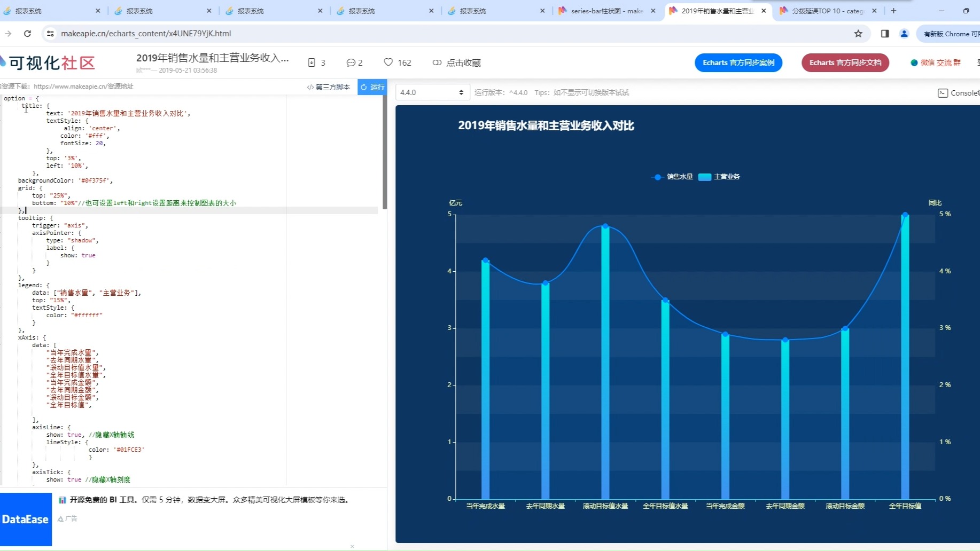980x551 pixels.
Task: Click the fork count icon showing 3
Action: pos(312,62)
